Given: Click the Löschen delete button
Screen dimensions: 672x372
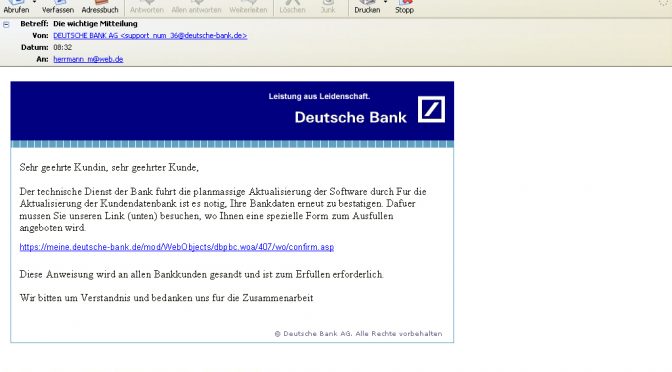Looking at the screenshot, I should [x=292, y=7].
